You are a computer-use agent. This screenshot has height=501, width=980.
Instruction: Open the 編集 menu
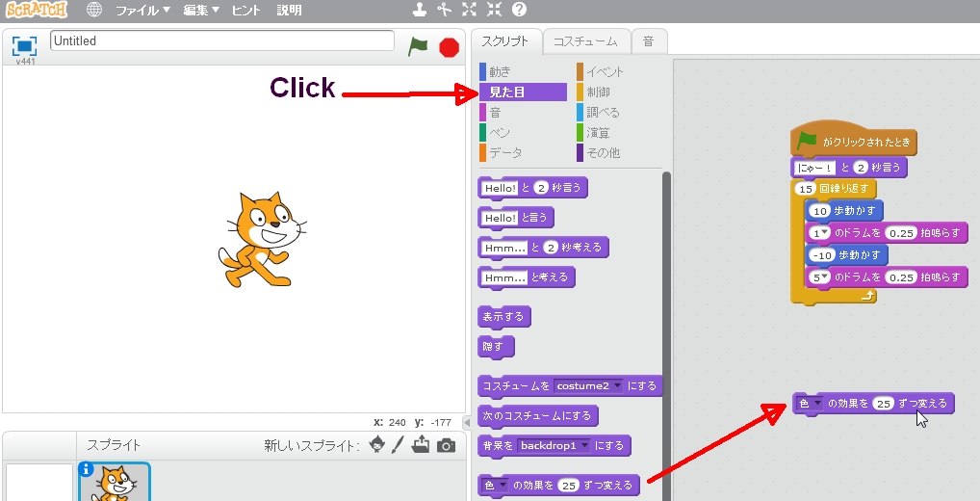[x=201, y=10]
